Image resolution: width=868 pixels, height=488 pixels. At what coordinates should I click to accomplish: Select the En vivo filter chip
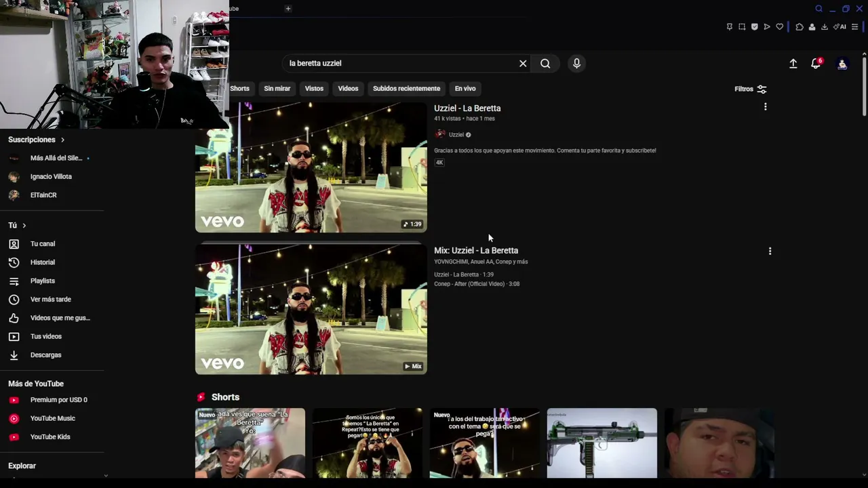tap(465, 89)
